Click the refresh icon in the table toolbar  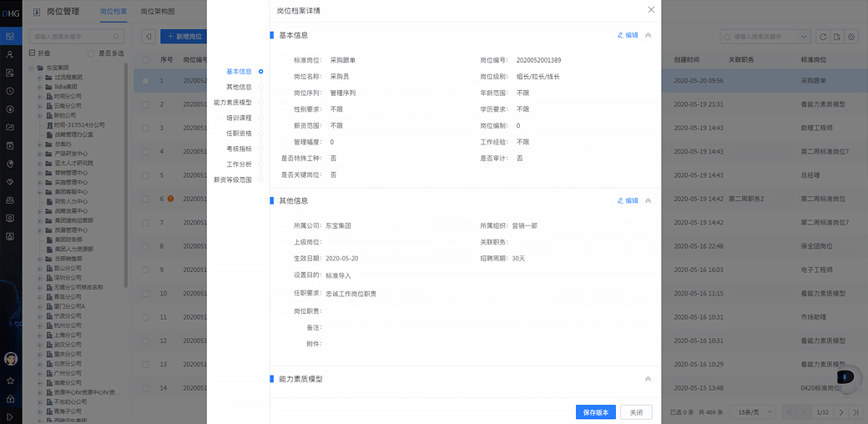(823, 37)
